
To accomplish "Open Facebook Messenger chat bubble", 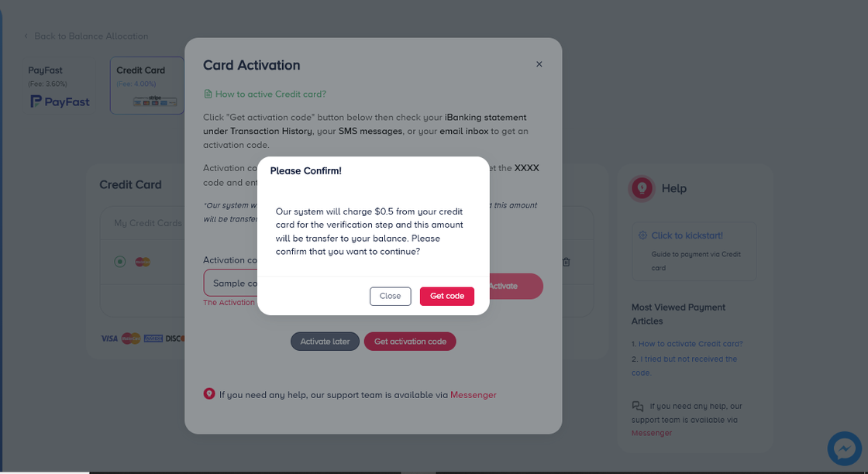I will pyautogui.click(x=844, y=448).
